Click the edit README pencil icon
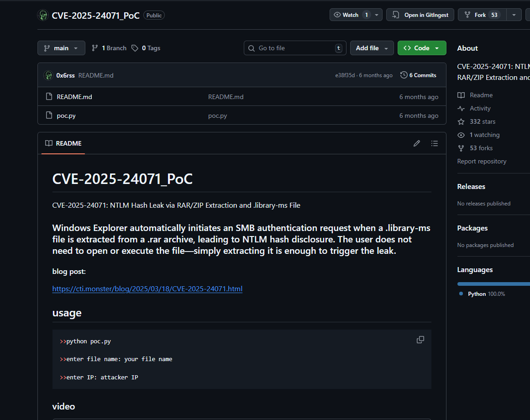The image size is (530, 420). 416,143
